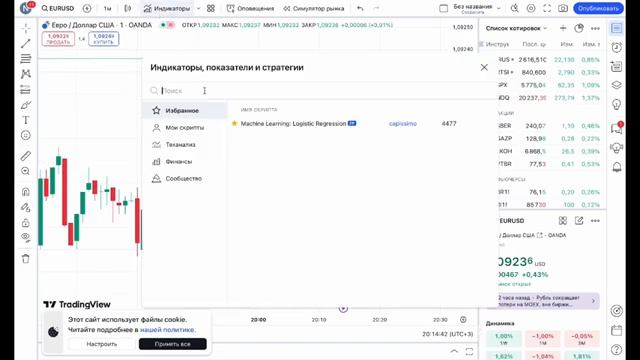The height and width of the screenshot is (360, 640).
Task: Click the blue КУПИТЬ buy price button
Action: (x=103, y=39)
